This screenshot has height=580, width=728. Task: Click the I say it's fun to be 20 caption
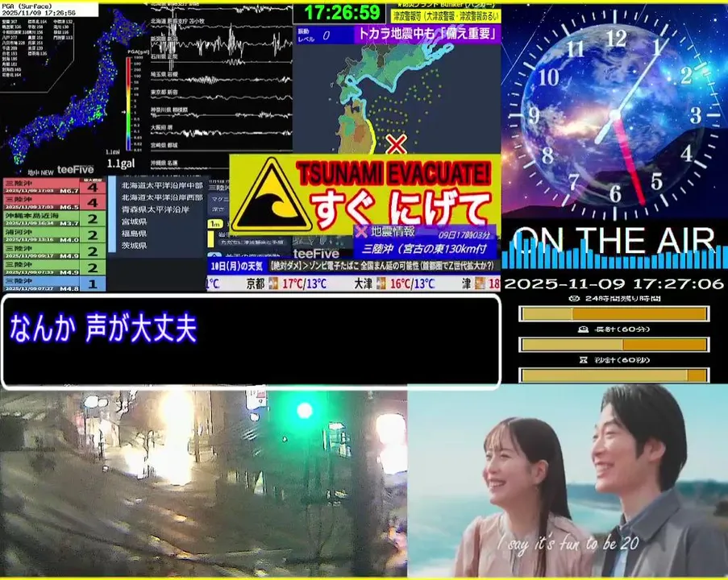pos(568,543)
